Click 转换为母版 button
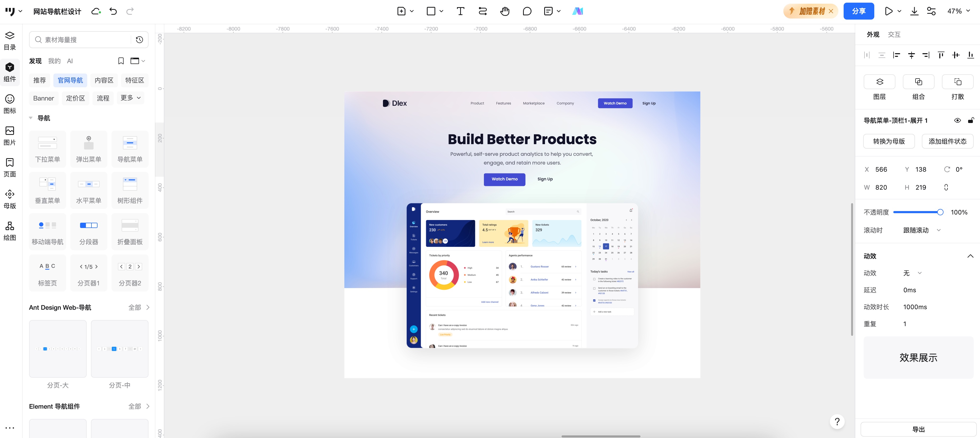This screenshot has width=980, height=438. pos(889,141)
